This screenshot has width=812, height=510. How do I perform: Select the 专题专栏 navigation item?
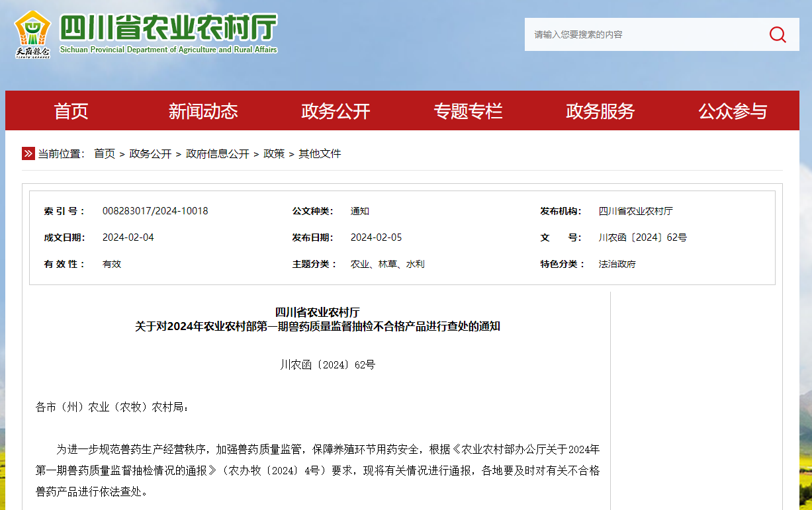pos(468,111)
